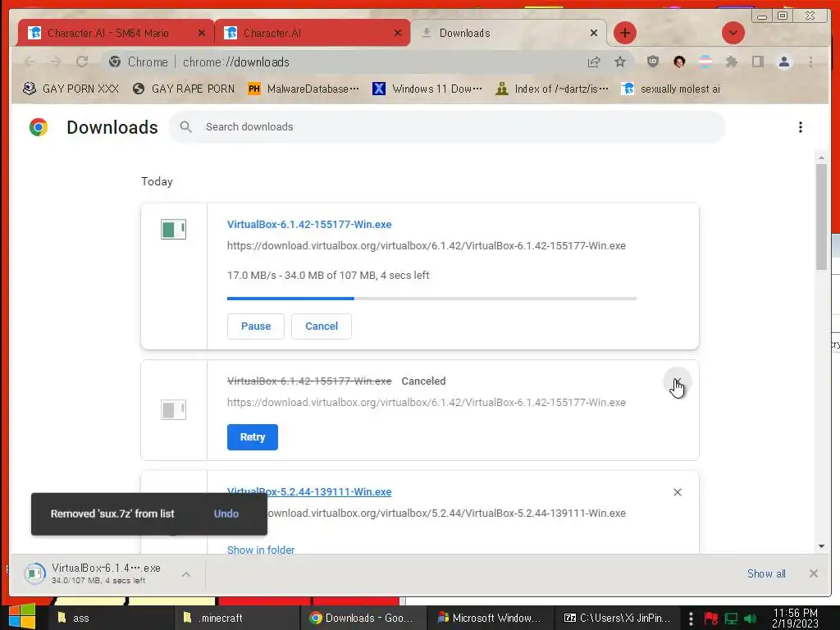Open the .minecraft folder taskbar item

pyautogui.click(x=236, y=619)
